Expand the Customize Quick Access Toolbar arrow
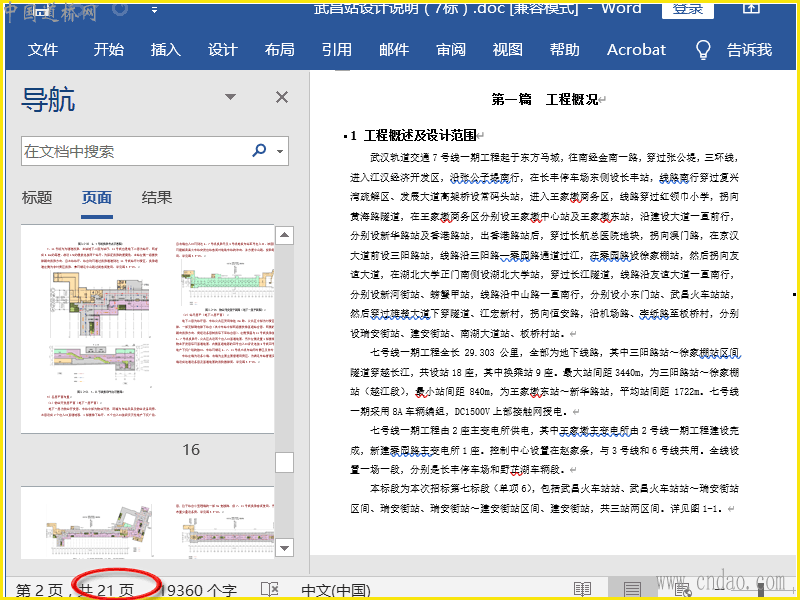800x600 pixels. [x=155, y=10]
